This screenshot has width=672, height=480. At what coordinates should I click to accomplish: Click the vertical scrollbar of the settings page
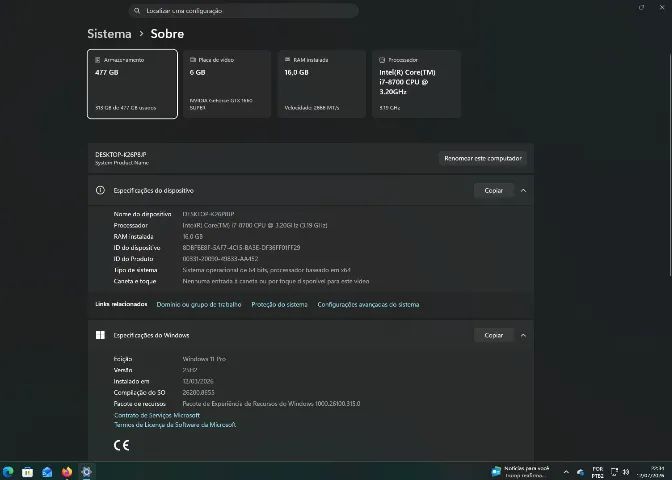pos(669,165)
